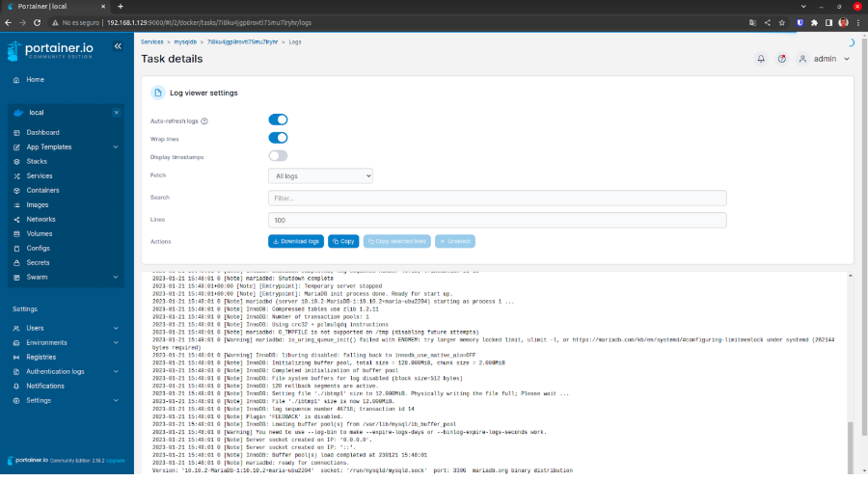Enable the Display timestamps toggle
This screenshot has height=482, width=868.
[x=278, y=155]
